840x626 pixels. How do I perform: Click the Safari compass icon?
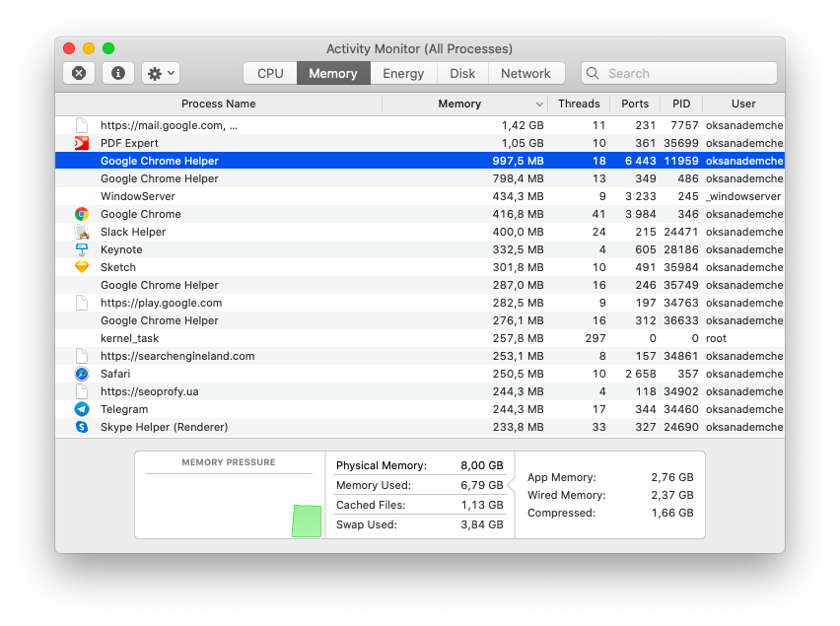[82, 374]
